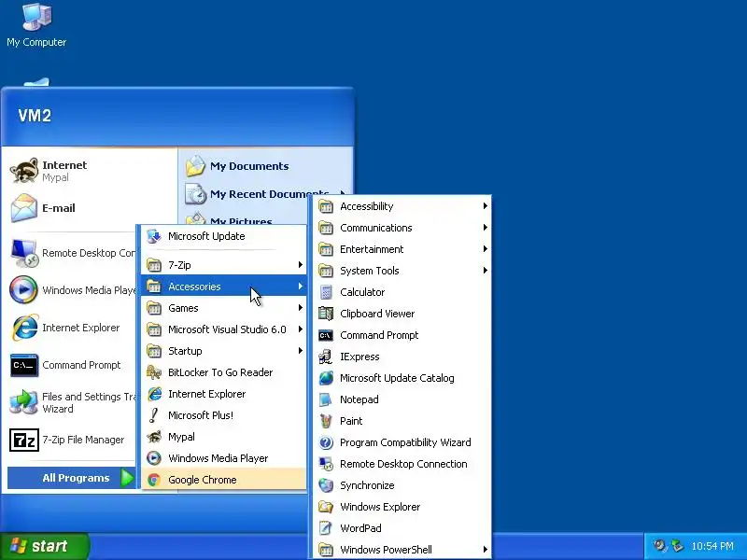Click the Start button
The width and height of the screenshot is (747, 560).
click(44, 546)
